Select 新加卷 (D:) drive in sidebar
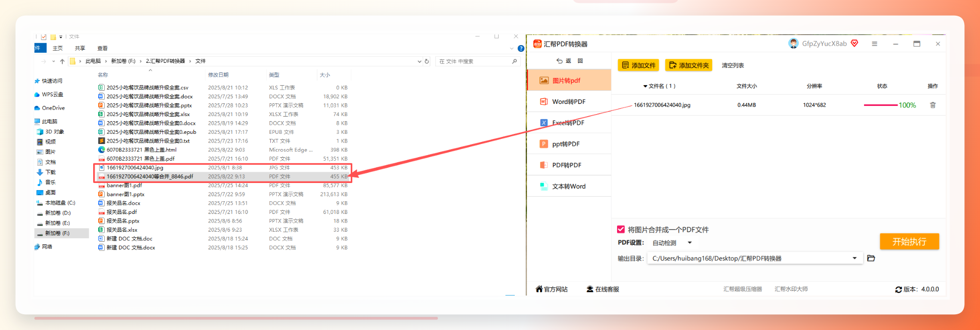Viewport: 980px width, 330px height. click(54, 213)
